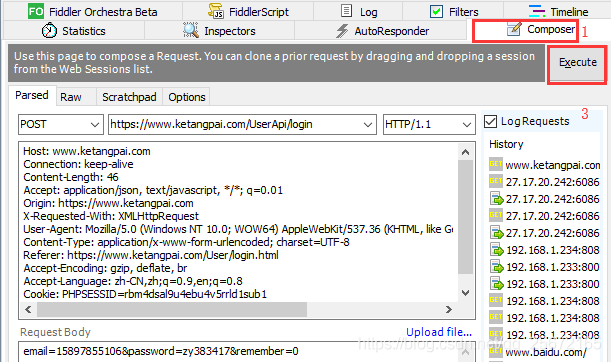Viewport: 611px width, 362px height.
Task: Open the Inspectors magnifier icon
Action: click(191, 30)
